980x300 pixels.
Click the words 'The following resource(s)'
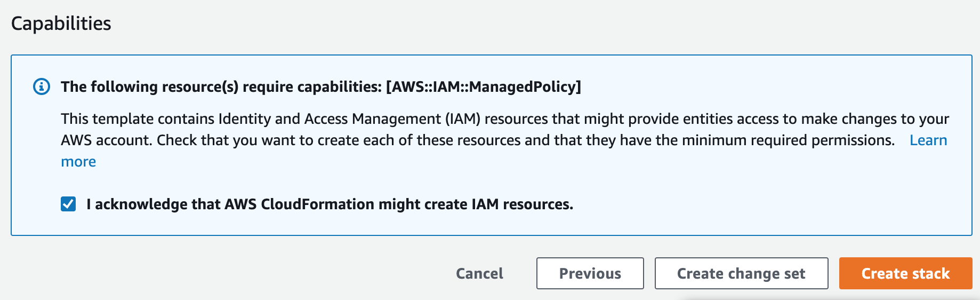[x=150, y=86]
